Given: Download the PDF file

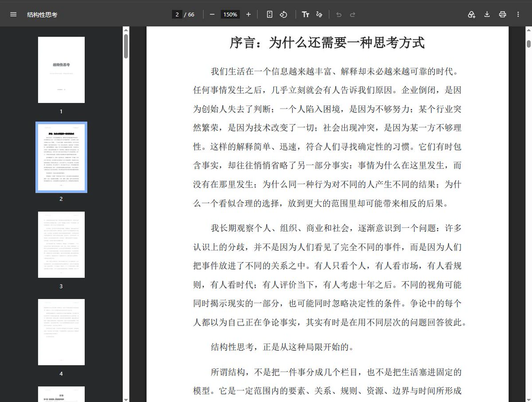Looking at the screenshot, I should point(487,14).
